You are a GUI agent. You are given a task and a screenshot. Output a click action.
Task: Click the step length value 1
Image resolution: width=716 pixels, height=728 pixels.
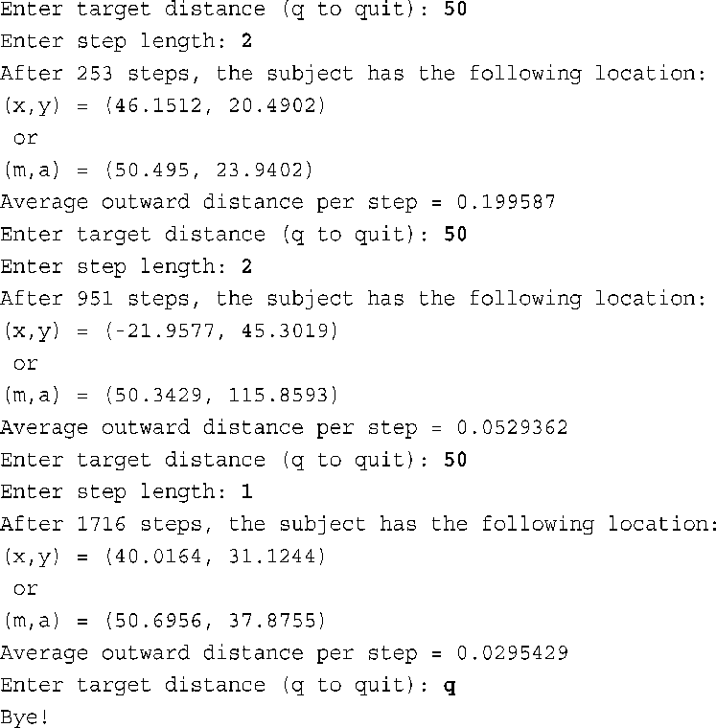coord(246,491)
